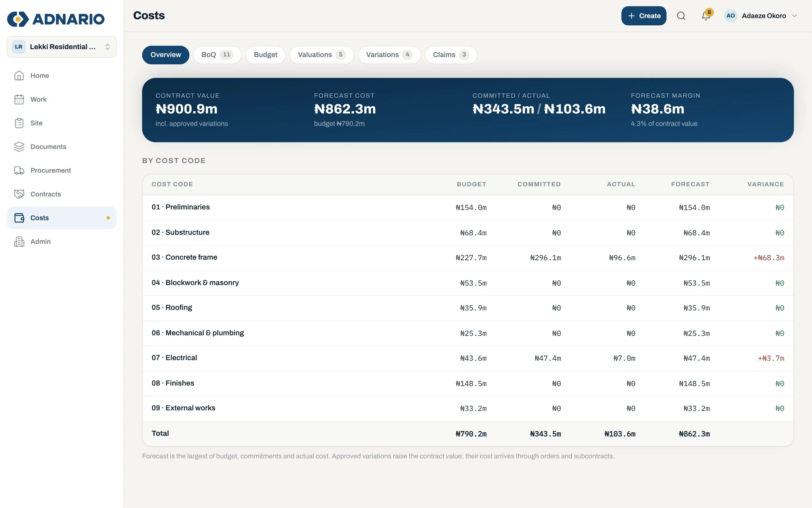The width and height of the screenshot is (812, 508).
Task: Select the 01 · Preliminaries row
Action: coord(468,207)
